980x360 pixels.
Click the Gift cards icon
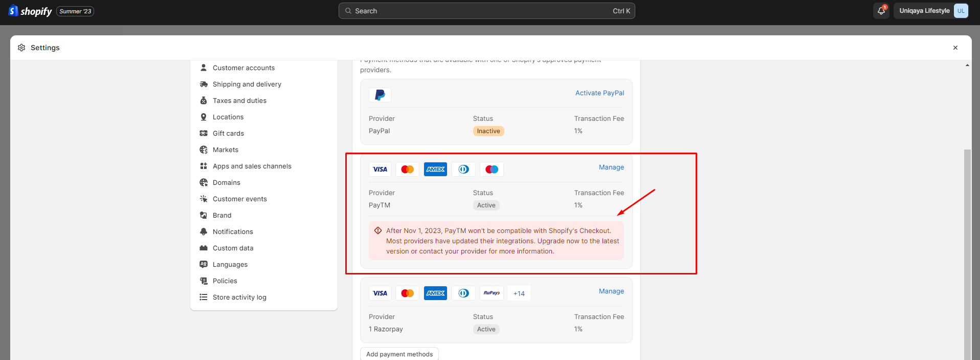(x=204, y=133)
